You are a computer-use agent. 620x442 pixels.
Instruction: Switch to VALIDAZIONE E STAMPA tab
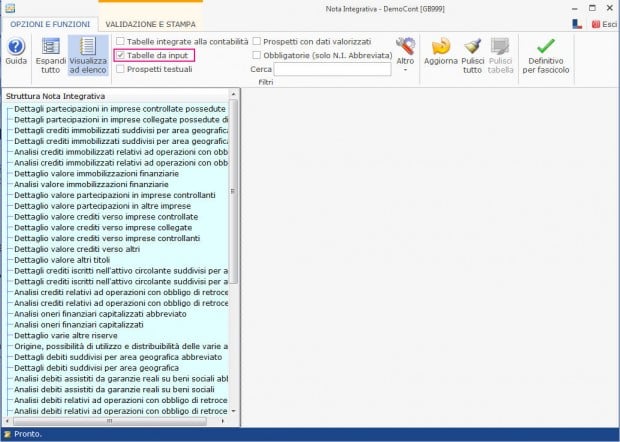tap(150, 25)
